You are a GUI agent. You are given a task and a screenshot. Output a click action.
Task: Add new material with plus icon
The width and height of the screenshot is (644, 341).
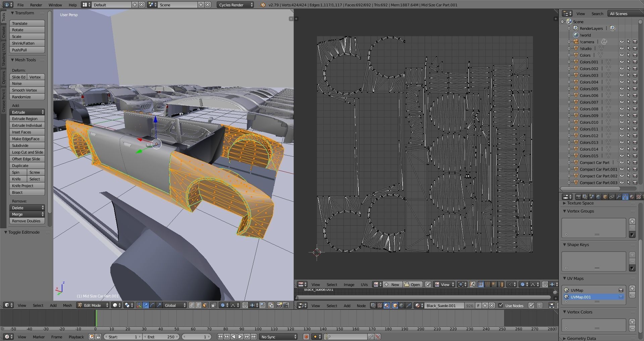(485, 305)
